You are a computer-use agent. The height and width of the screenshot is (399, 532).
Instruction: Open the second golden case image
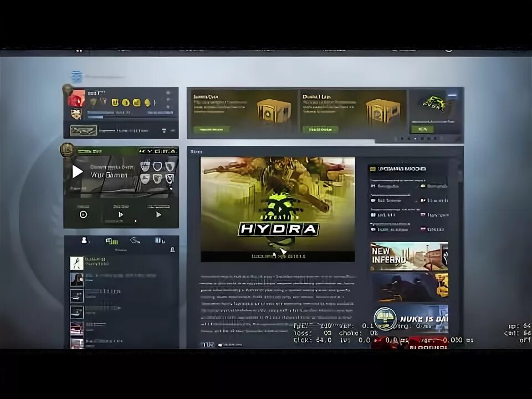(383, 111)
